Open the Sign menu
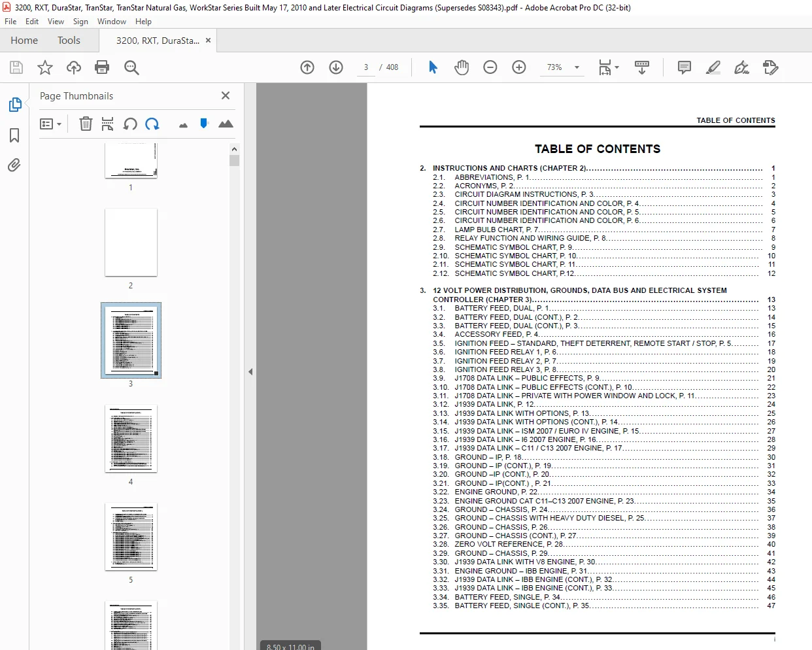This screenshot has width=812, height=650. pos(80,22)
